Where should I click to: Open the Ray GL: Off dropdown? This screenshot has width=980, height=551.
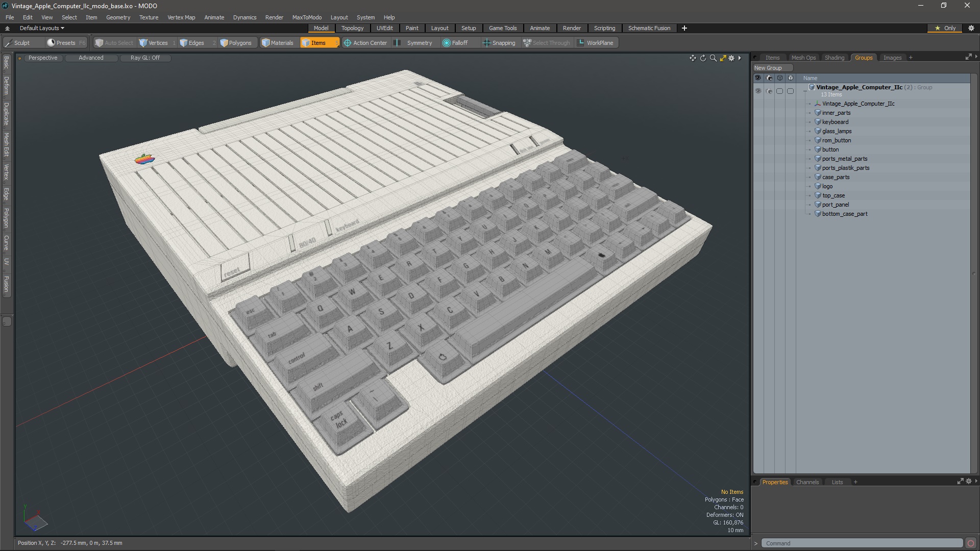tap(145, 58)
